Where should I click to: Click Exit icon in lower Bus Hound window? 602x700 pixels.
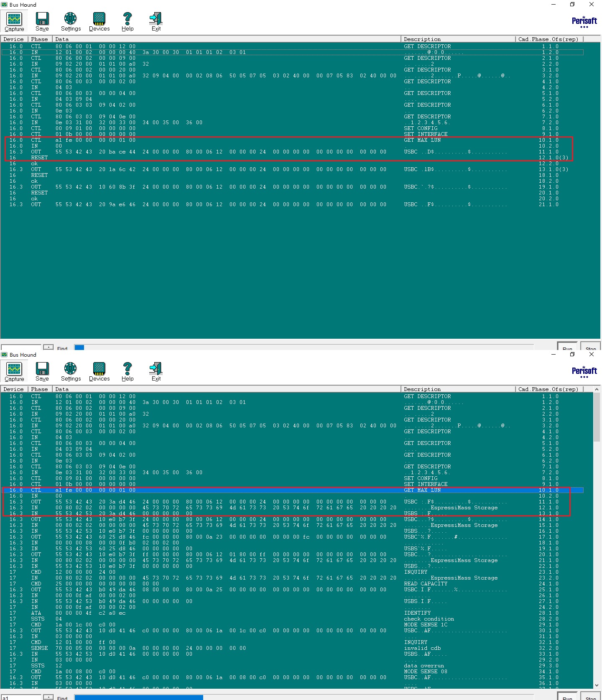(x=156, y=372)
